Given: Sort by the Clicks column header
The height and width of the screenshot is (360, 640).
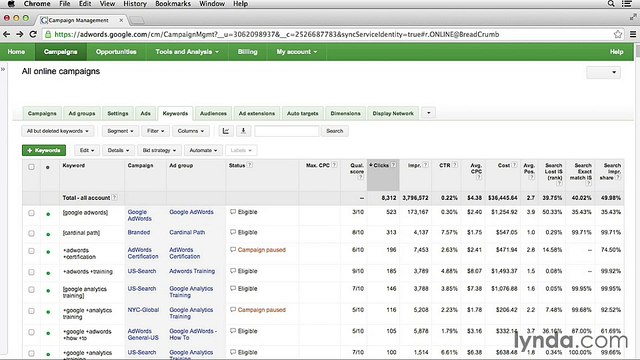Looking at the screenshot, I should tap(383, 175).
